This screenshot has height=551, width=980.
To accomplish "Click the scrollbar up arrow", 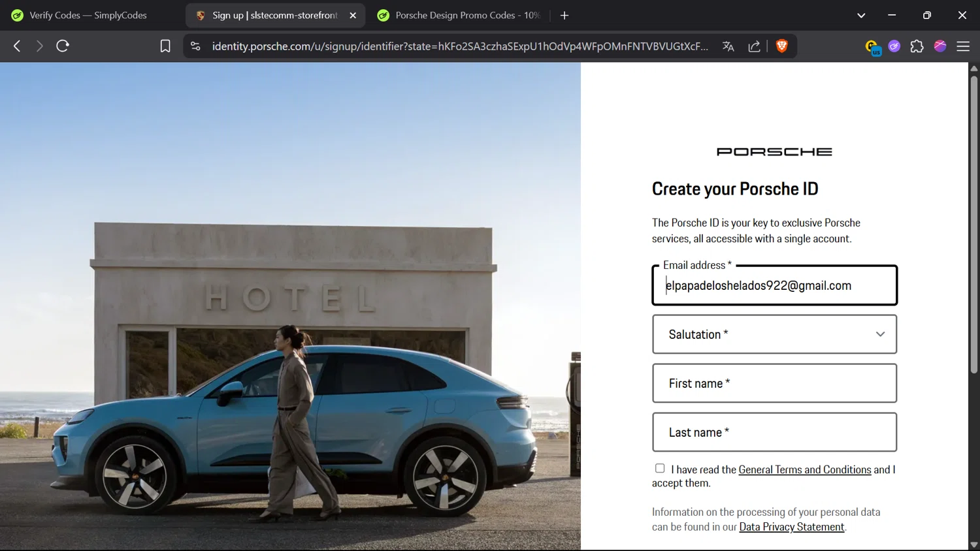I will pyautogui.click(x=973, y=68).
